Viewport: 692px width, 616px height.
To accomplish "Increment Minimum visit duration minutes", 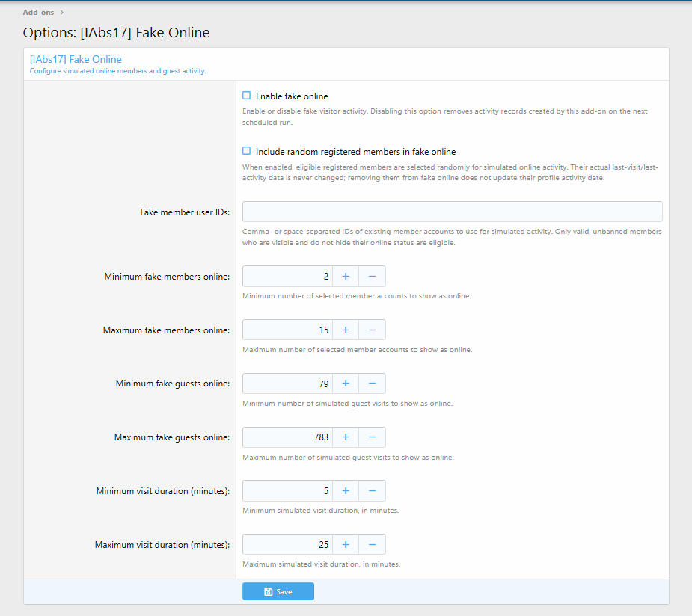I will 346,491.
